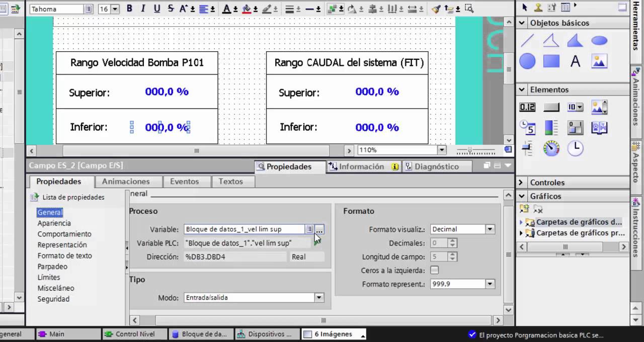Collapse the Elementos section
The width and height of the screenshot is (644, 342).
point(522,90)
